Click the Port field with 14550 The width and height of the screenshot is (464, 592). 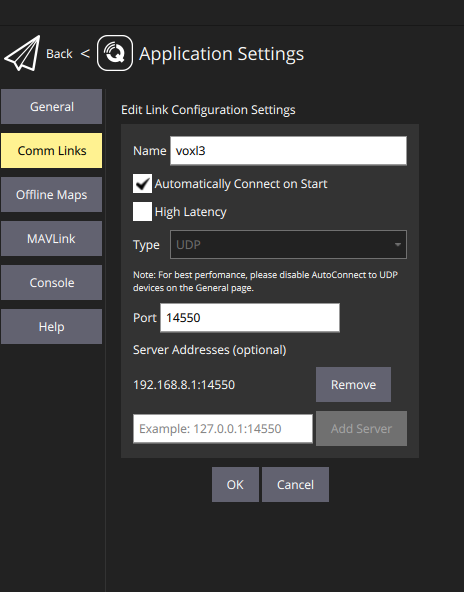(250, 318)
